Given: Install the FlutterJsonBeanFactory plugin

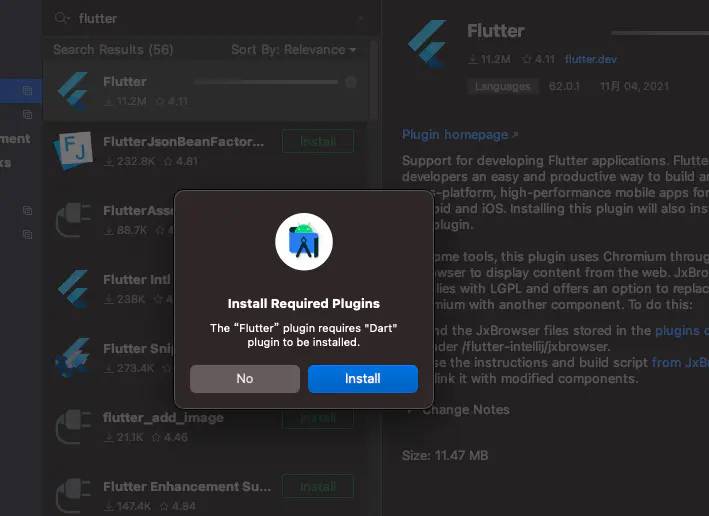Looking at the screenshot, I should (x=318, y=142).
